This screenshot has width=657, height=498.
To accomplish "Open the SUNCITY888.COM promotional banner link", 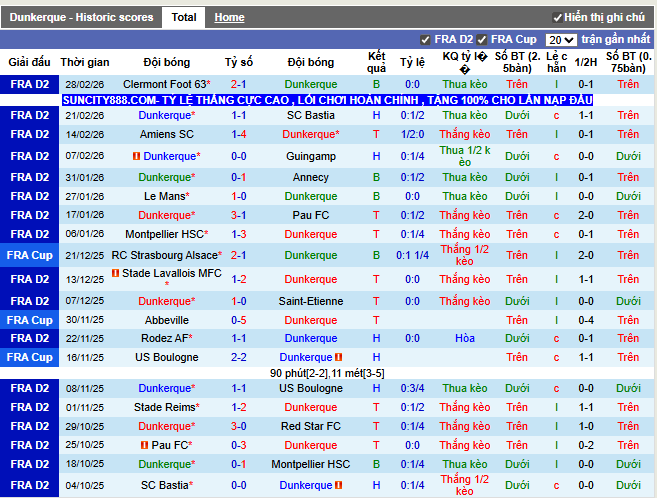I will point(327,101).
